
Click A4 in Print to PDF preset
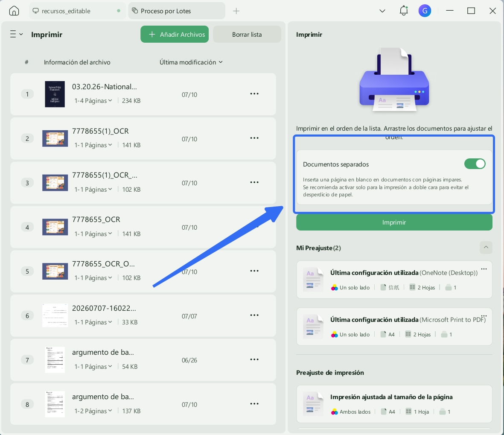click(391, 334)
